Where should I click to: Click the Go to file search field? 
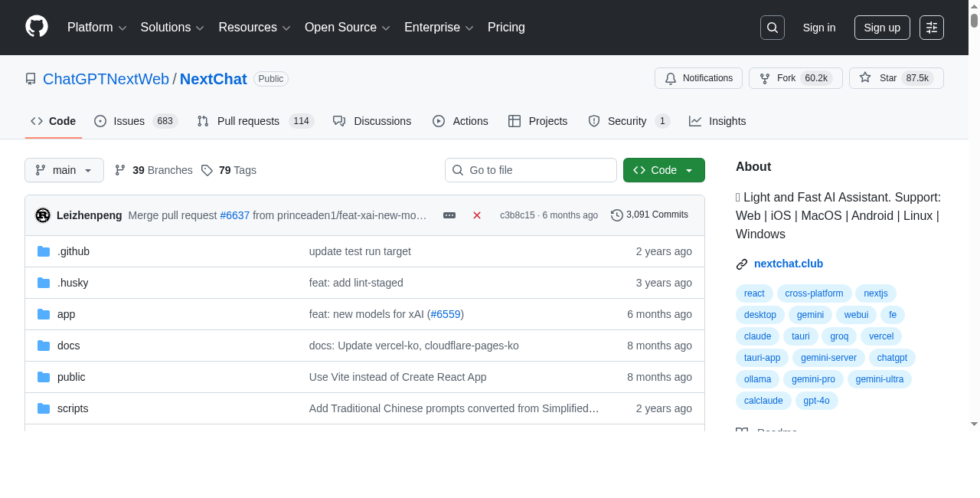pyautogui.click(x=531, y=170)
